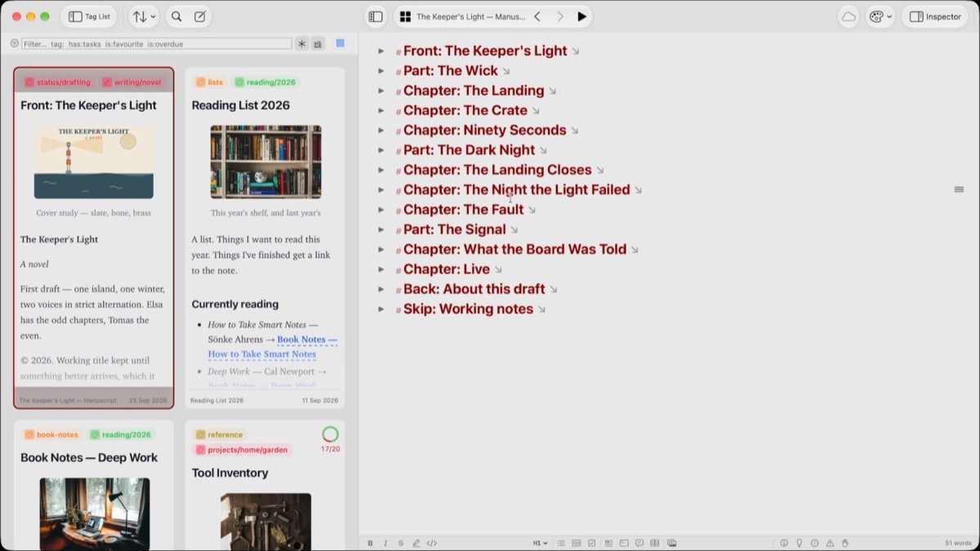Image resolution: width=980 pixels, height=551 pixels.
Task: Expand 'Part: The Dark Night' heading
Action: click(381, 150)
